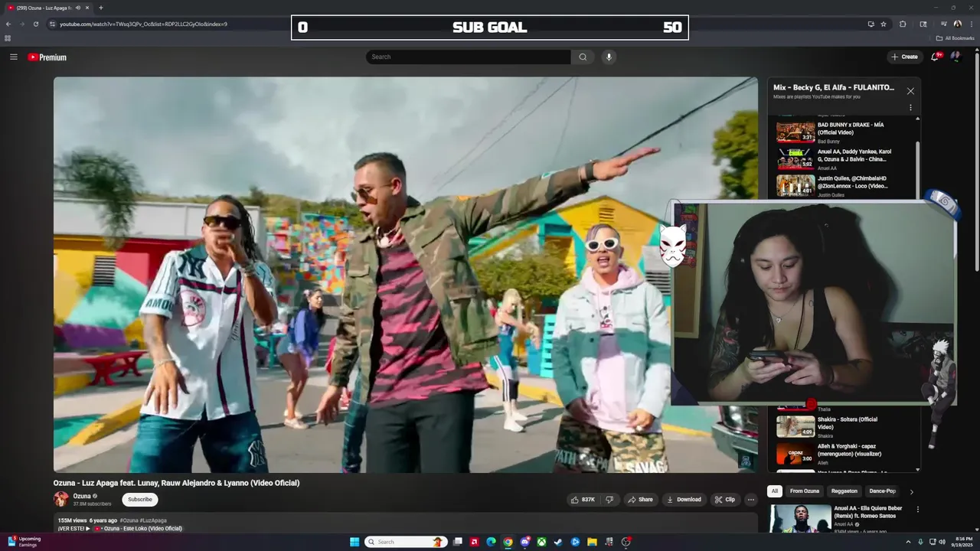Open Chrome apps grid in bookmarks bar
Screen dimensions: 980x551
[x=8, y=38]
